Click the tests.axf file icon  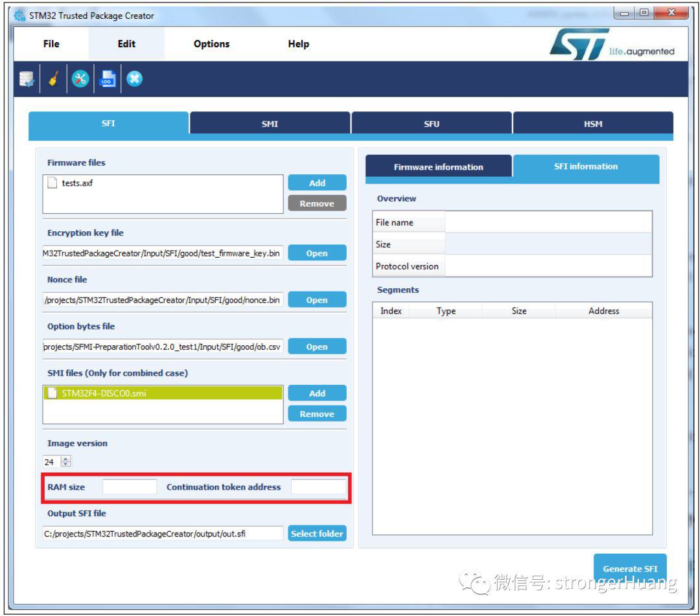click(52, 183)
